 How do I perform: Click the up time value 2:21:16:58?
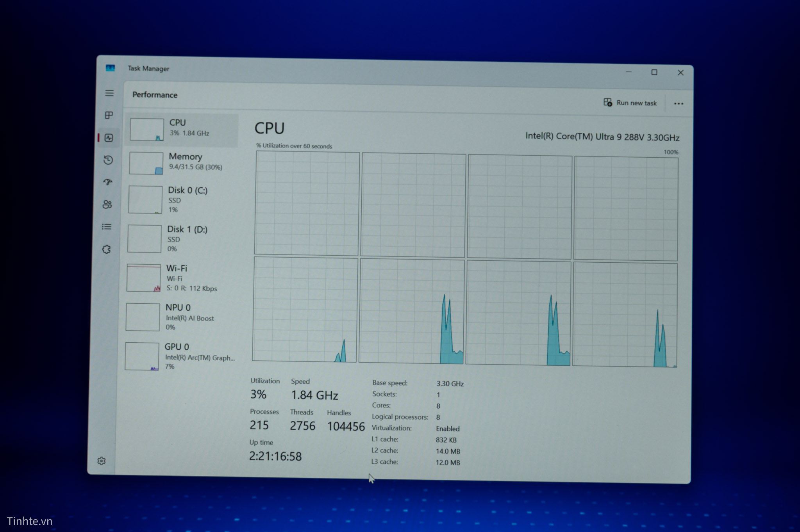click(x=275, y=456)
